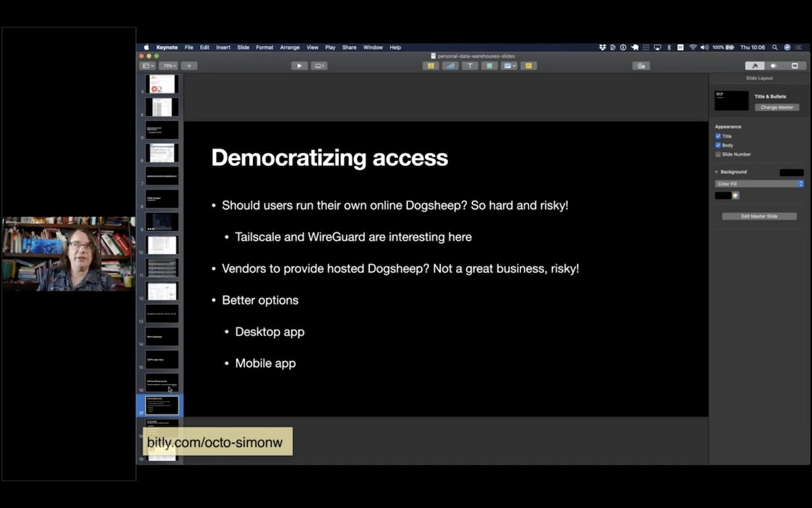Image resolution: width=812 pixels, height=508 pixels.
Task: Toggle the Title checkbox
Action: point(718,136)
